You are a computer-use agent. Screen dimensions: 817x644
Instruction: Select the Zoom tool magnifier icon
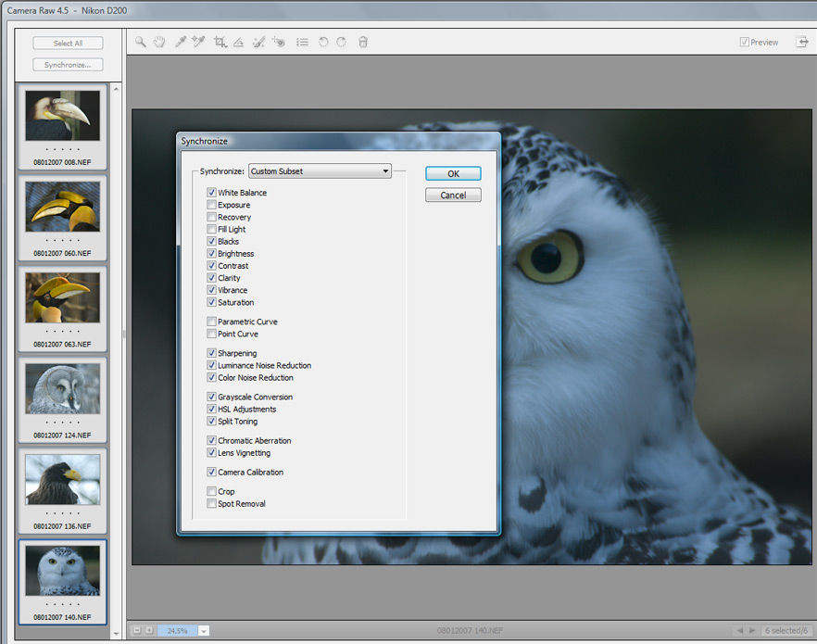coord(141,43)
